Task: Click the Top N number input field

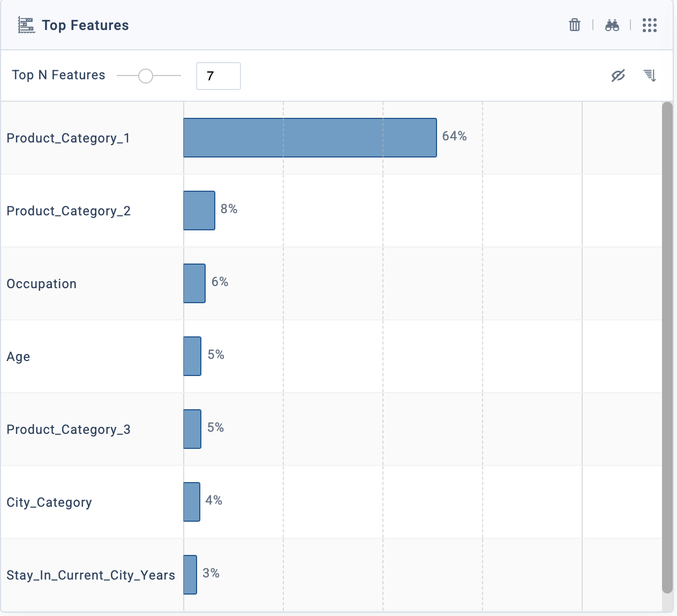Action: tap(218, 76)
